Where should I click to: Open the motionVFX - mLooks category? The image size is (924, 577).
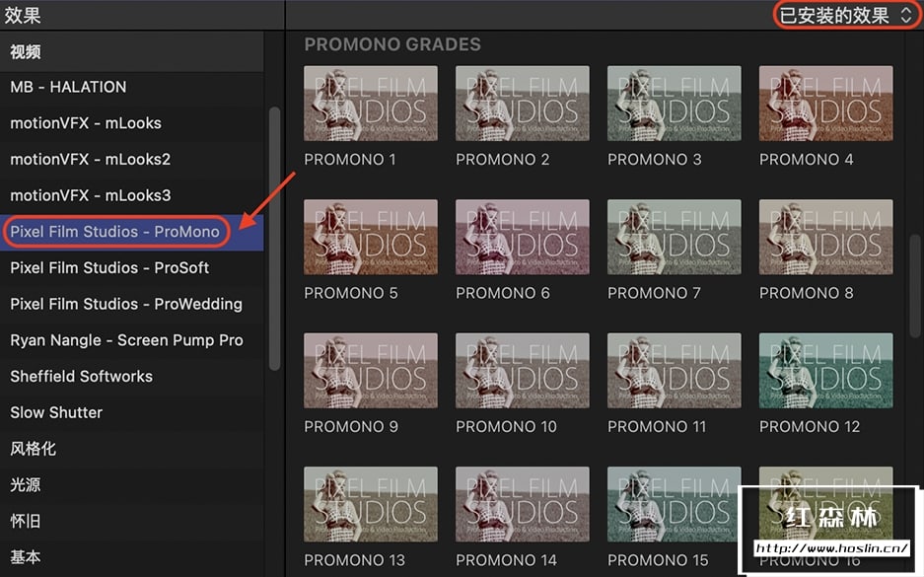[x=132, y=123]
